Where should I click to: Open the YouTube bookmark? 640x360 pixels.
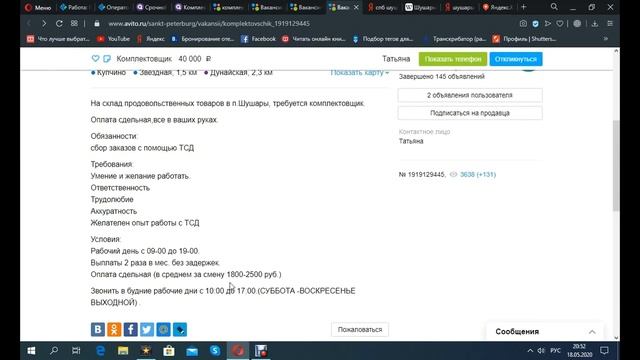pos(113,39)
